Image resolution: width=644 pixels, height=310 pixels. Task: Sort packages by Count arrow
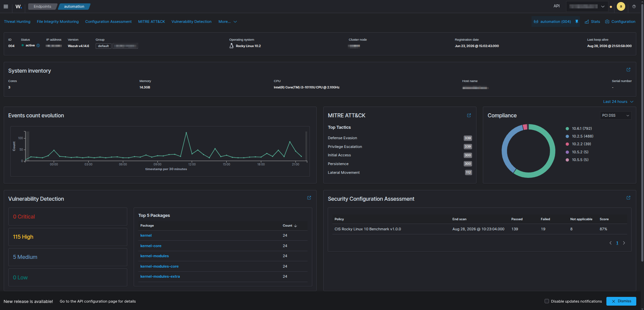(295, 226)
